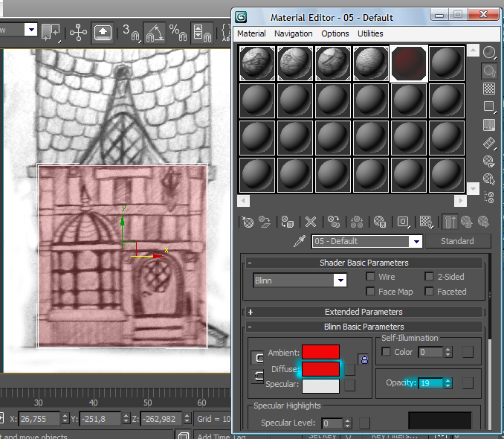Viewport: 504px width, 439px height.
Task: Open the Utilities menu
Action: [x=370, y=33]
